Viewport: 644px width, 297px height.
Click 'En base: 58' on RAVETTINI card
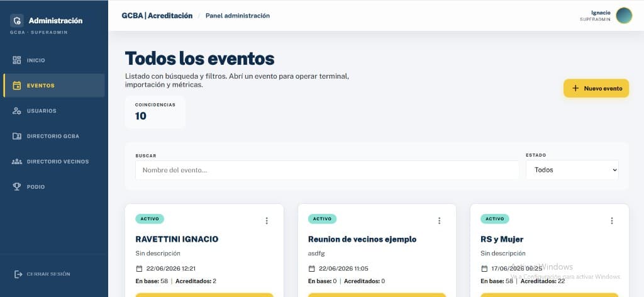point(152,281)
